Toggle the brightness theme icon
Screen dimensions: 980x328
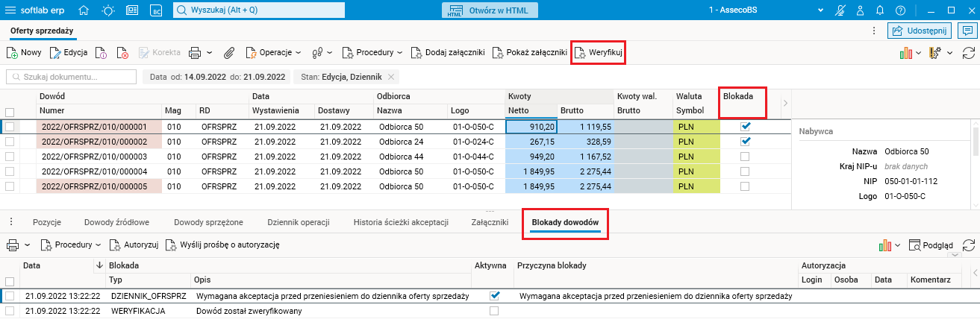pyautogui.click(x=107, y=10)
